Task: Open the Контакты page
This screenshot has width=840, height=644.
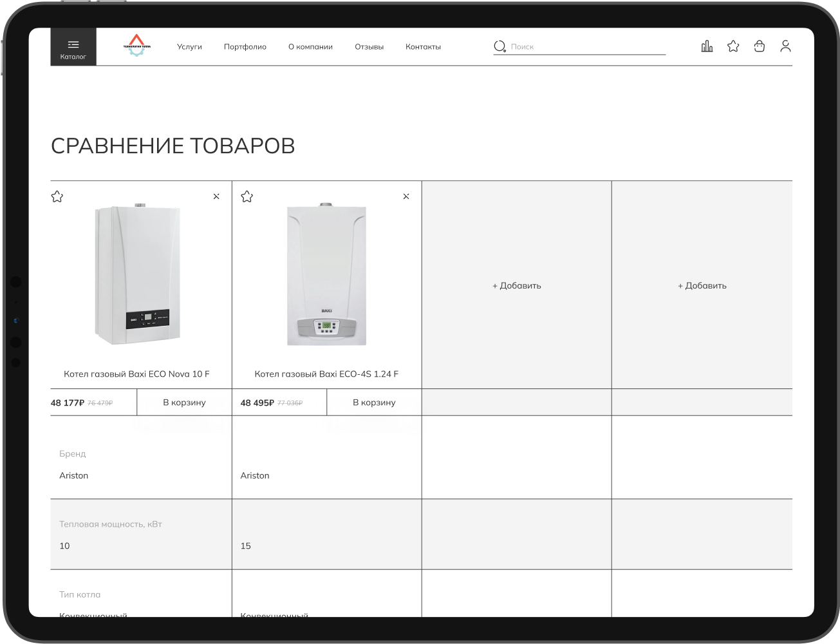Action: [423, 47]
